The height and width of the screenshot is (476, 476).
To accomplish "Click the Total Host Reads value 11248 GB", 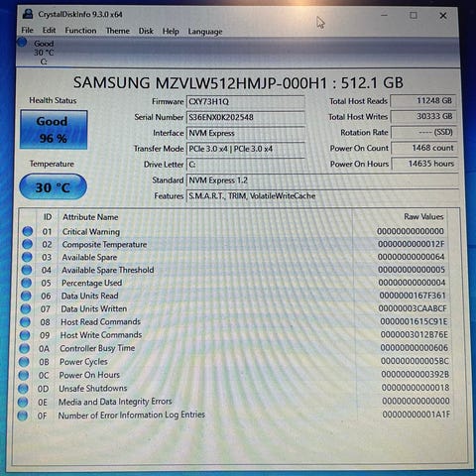I will tap(423, 101).
